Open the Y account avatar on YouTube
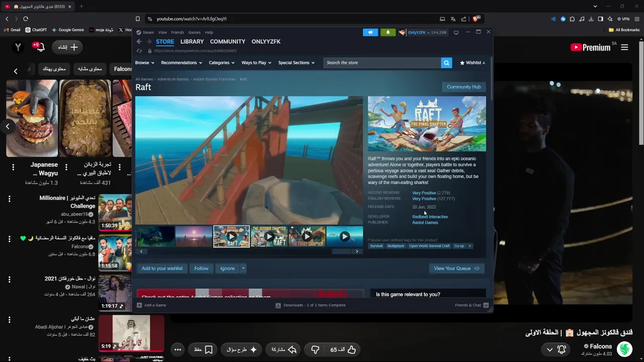The height and width of the screenshot is (362, 644). coord(18,47)
